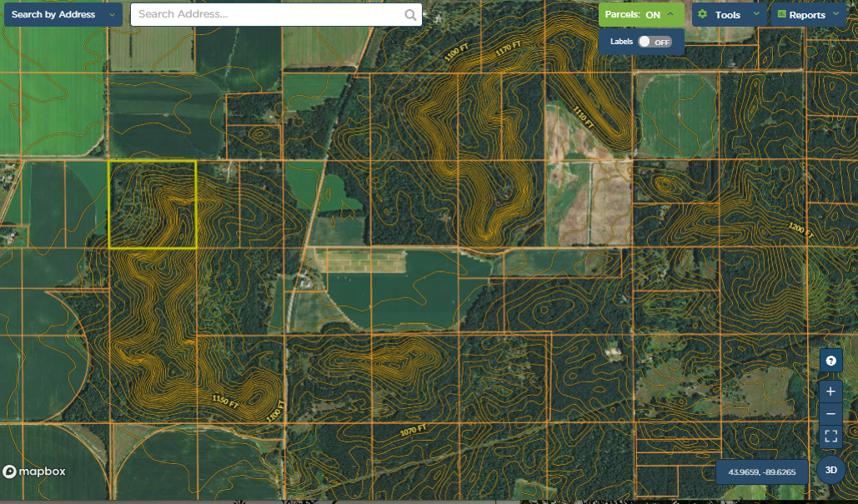Click the Tools gear icon
Viewport: 858px width, 504px height.
[x=703, y=15]
